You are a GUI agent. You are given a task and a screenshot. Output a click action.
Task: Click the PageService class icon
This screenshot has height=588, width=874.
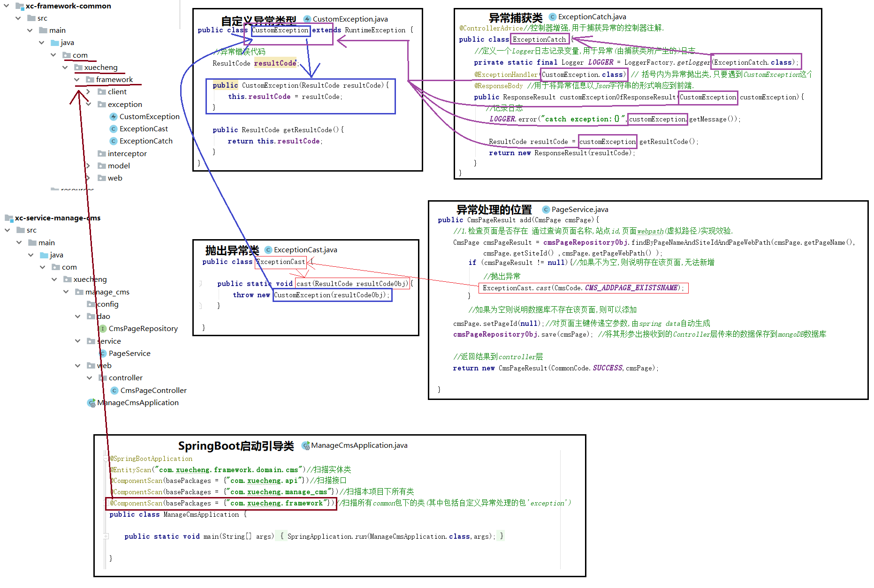tap(103, 354)
